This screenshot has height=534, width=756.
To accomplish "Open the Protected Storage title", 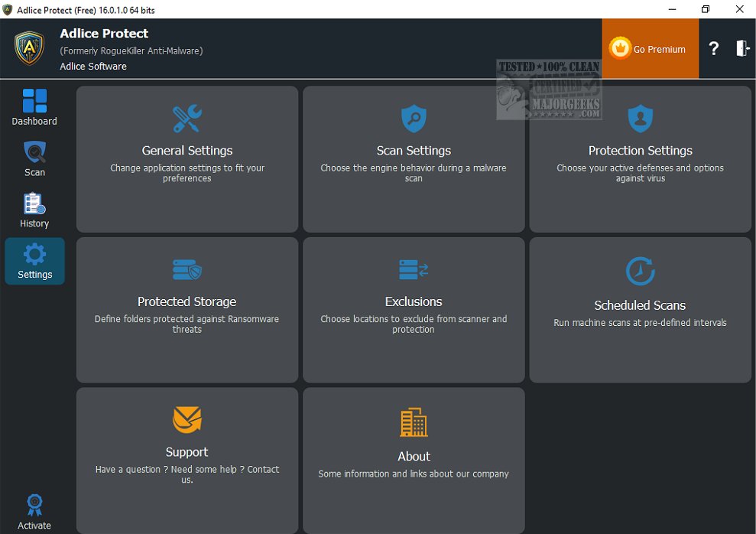I will pyautogui.click(x=187, y=301).
